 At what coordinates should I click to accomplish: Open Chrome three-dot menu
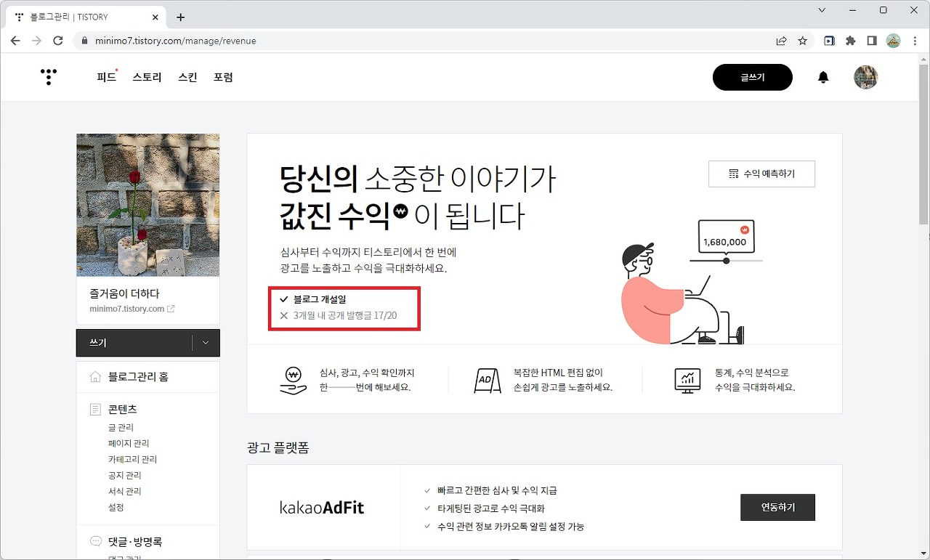tap(915, 41)
